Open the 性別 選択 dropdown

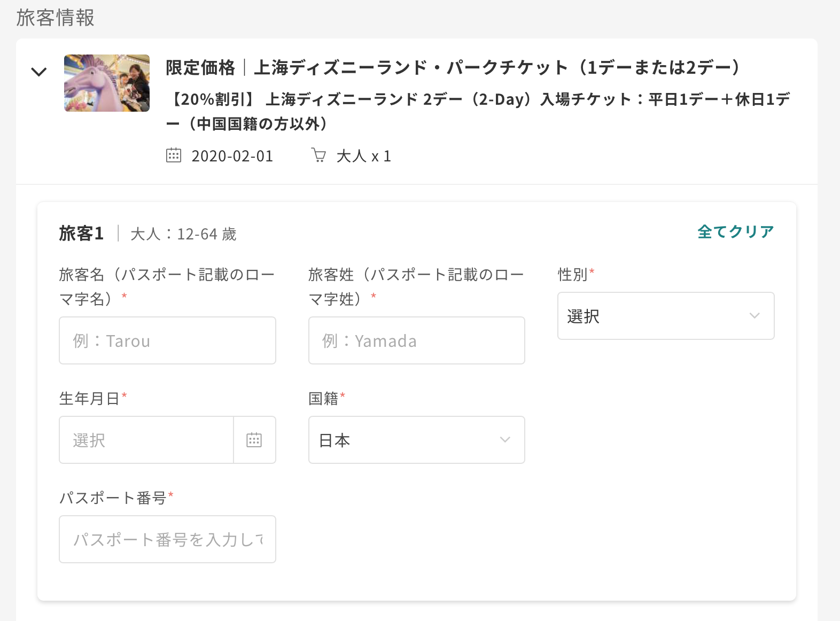click(666, 316)
